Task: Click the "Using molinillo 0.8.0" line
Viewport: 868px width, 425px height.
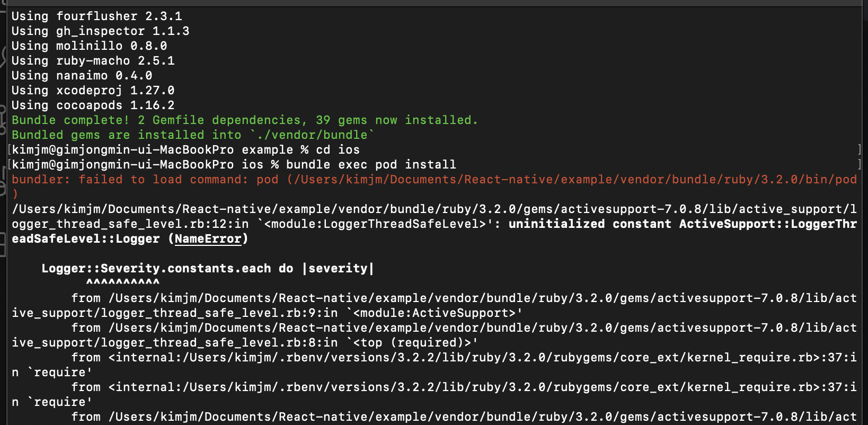Action: pyautogui.click(x=89, y=46)
